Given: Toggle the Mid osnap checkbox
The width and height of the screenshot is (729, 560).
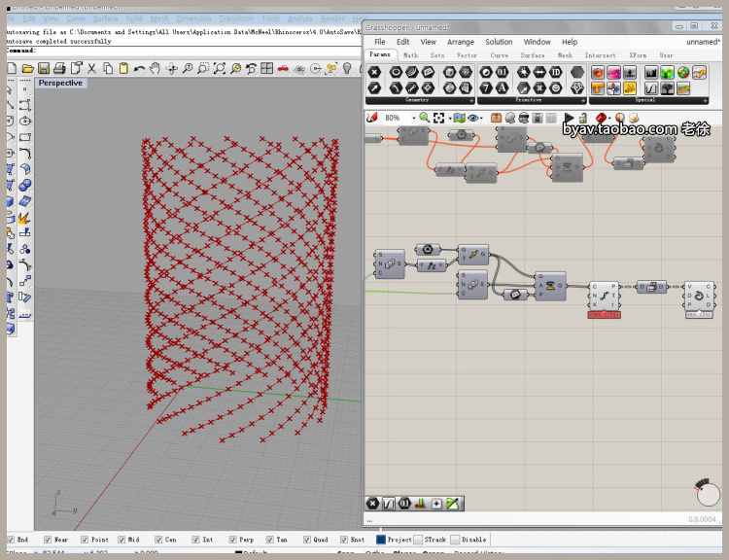Looking at the screenshot, I should [x=121, y=540].
